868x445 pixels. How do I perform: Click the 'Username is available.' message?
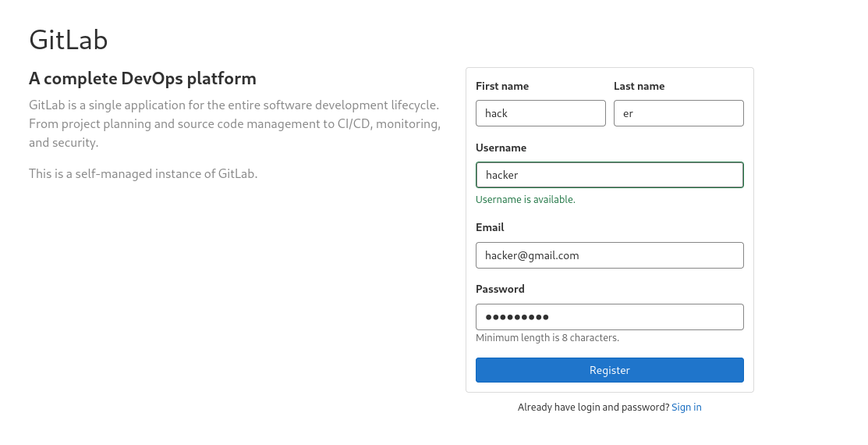pyautogui.click(x=526, y=200)
